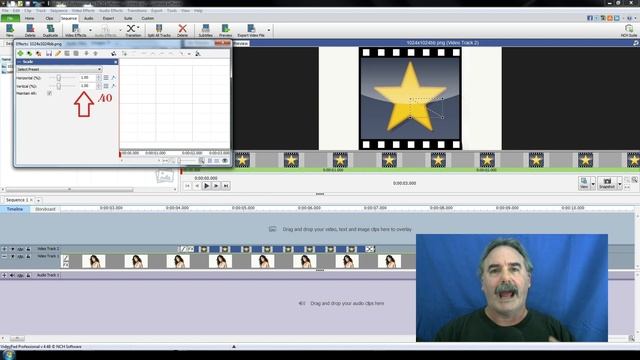Open the Clips ribbon tab
640x360 pixels.
(x=49, y=18)
